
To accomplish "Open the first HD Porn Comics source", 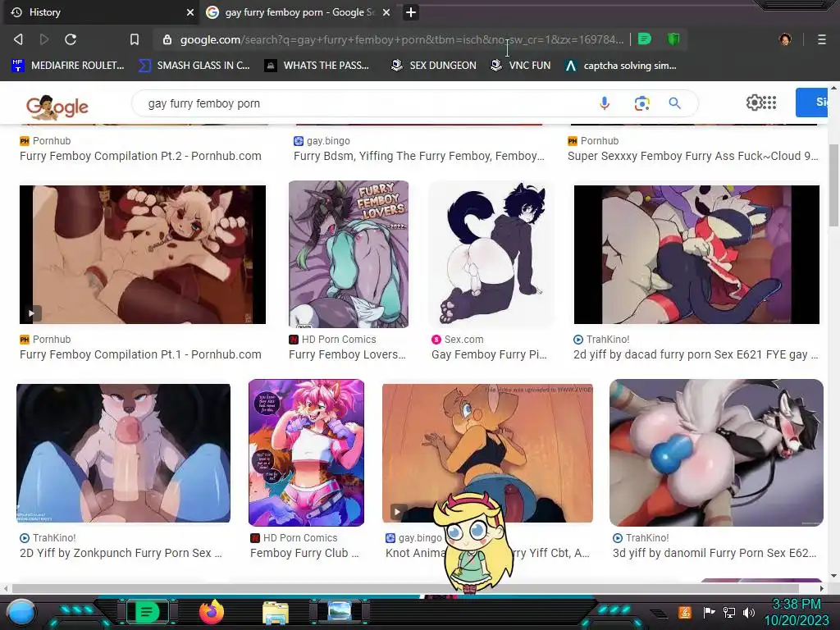I will 332,339.
